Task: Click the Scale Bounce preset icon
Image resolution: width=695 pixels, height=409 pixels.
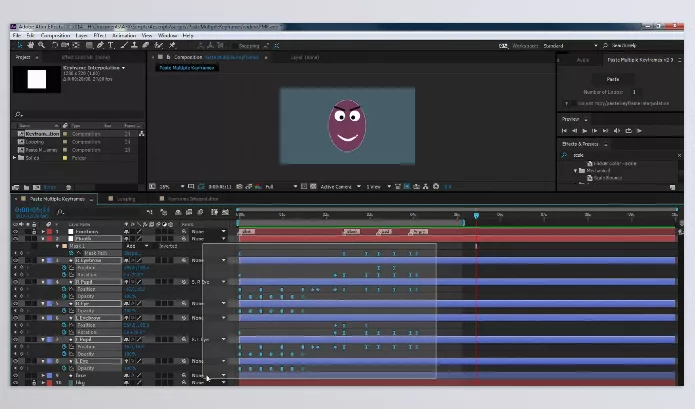Action: [590, 178]
